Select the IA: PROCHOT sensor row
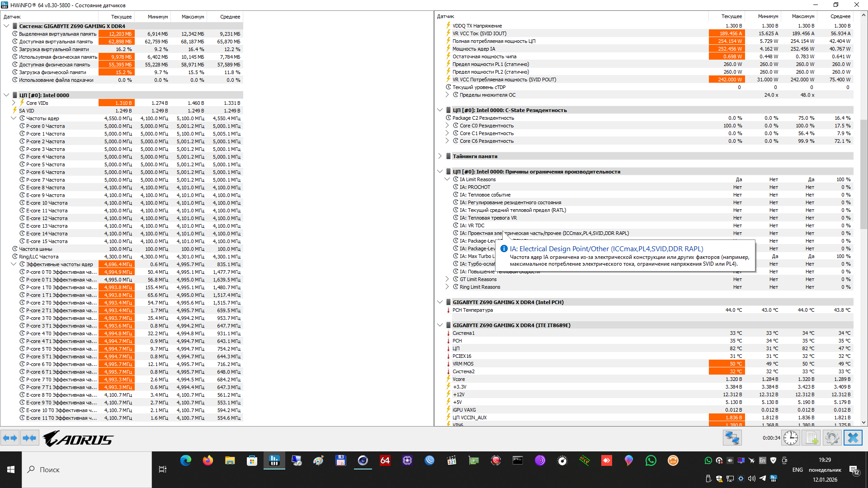This screenshot has height=488, width=868. (x=479, y=187)
